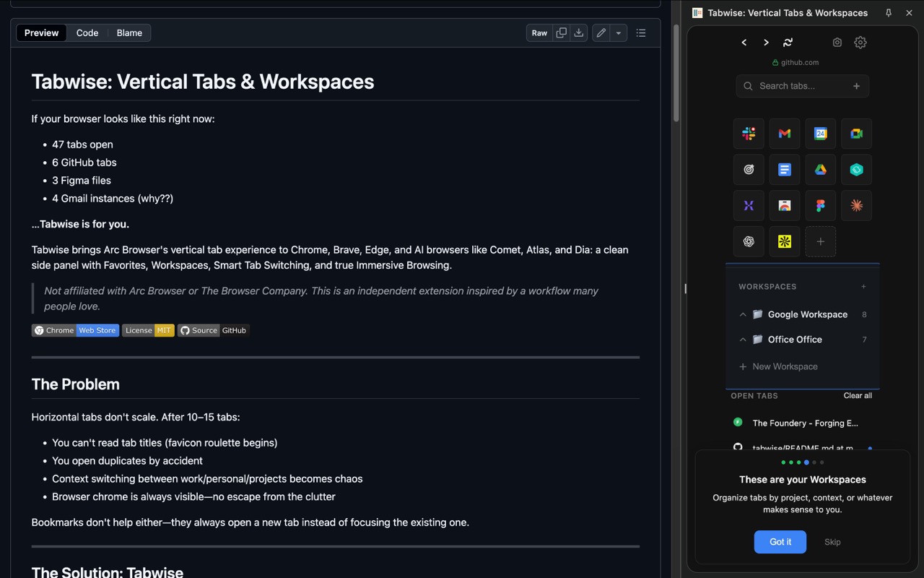Click Got it in onboarding tooltip
The image size is (924, 578).
pos(780,542)
